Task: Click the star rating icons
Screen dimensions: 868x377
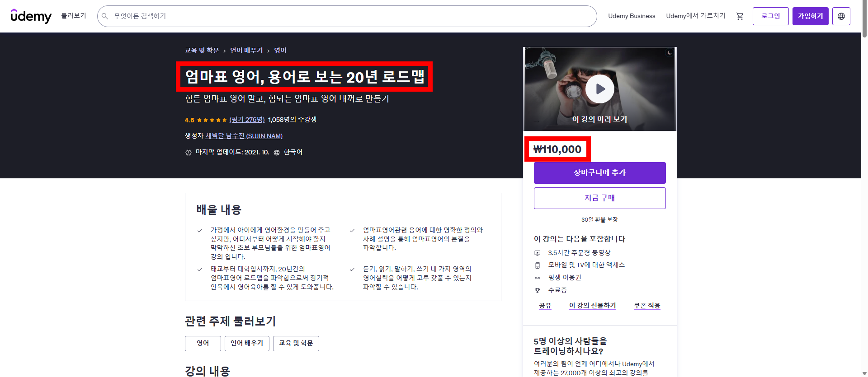Action: (x=212, y=120)
